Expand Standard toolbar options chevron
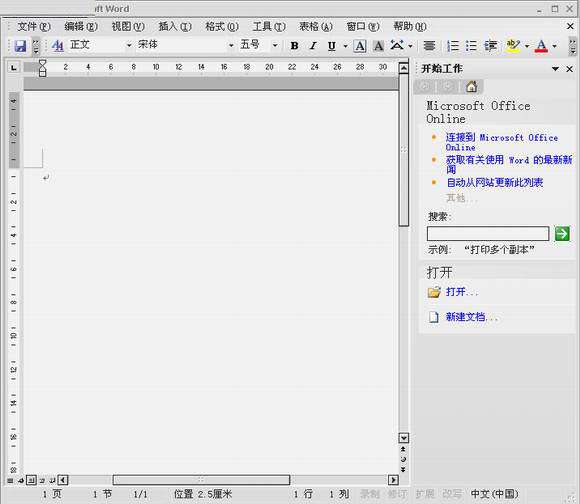Screen dimensions: 580x504 36,46
